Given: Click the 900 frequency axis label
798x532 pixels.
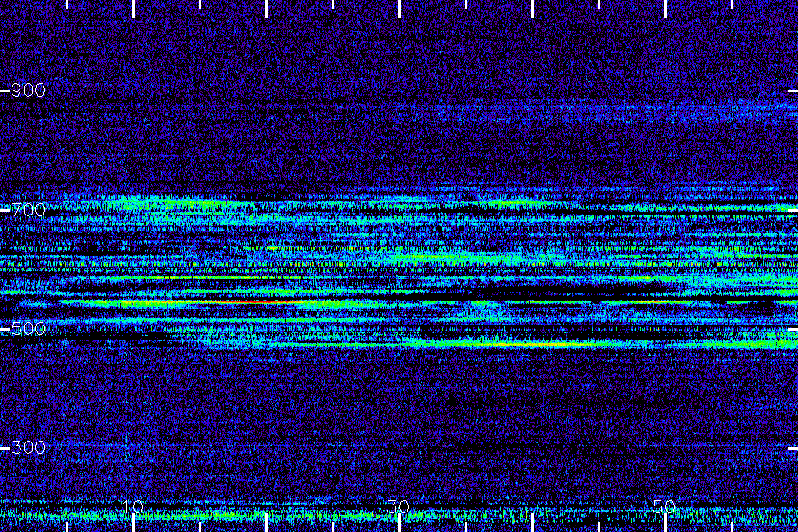Looking at the screenshot, I should point(28,90).
